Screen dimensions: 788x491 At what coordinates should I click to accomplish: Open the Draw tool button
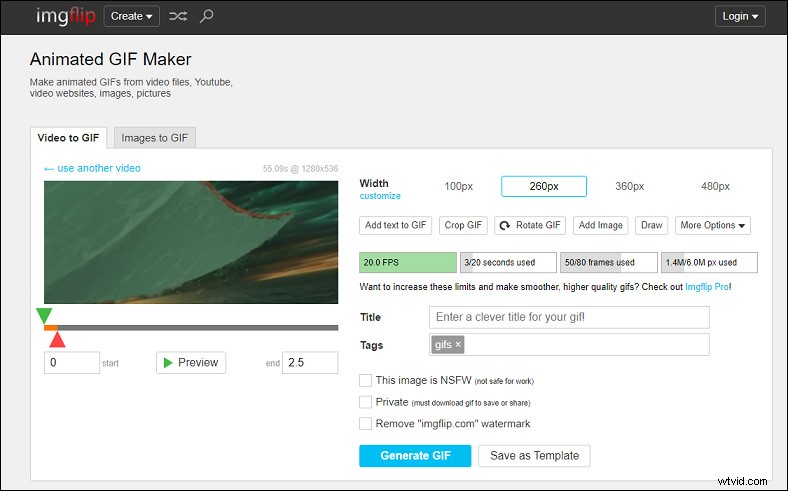point(651,225)
